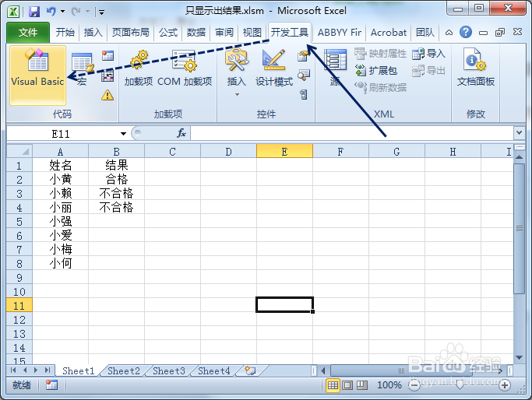The height and width of the screenshot is (400, 532).
Task: Switch to Sheet3 tab
Action: (168, 371)
